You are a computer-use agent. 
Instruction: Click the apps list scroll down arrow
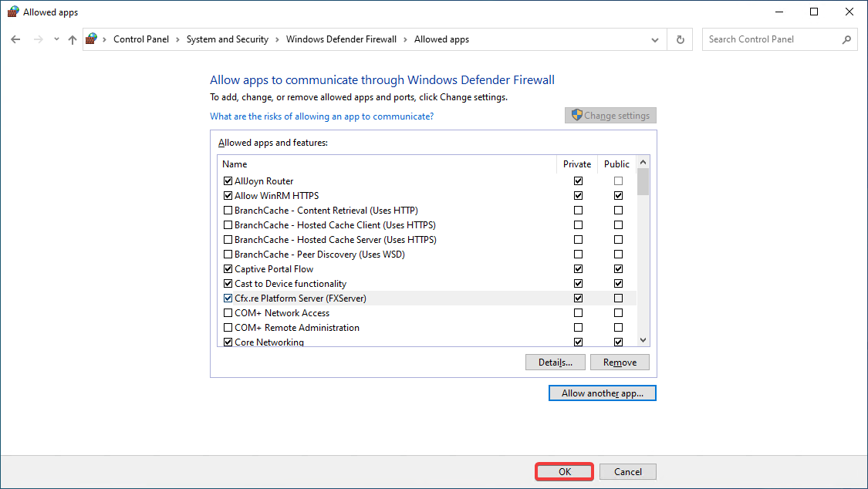(643, 340)
